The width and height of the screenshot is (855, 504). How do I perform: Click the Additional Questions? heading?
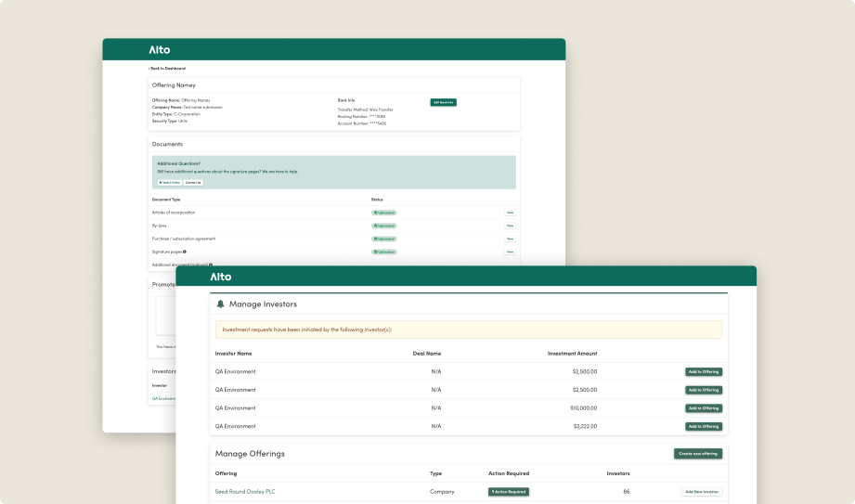click(179, 163)
